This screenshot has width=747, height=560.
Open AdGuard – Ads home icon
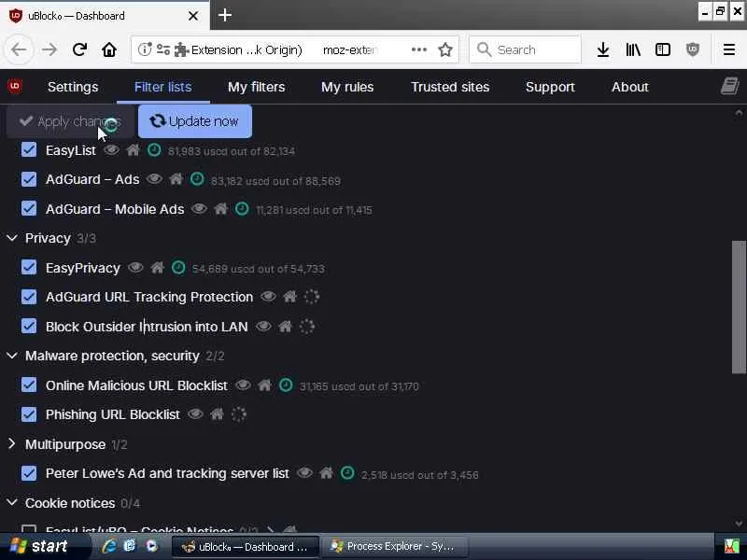pos(176,179)
